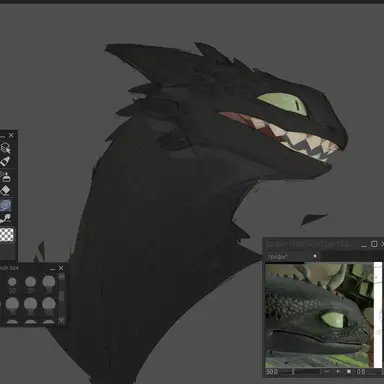Select the auto select layer tool
The width and height of the screenshot is (384, 384).
5,147
